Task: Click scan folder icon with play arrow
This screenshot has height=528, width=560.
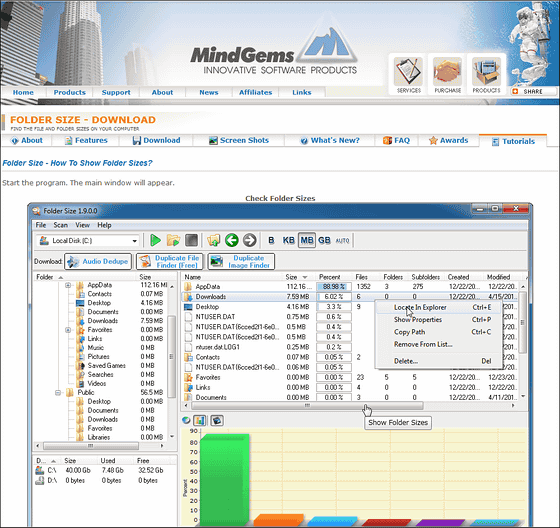Action: [x=173, y=240]
